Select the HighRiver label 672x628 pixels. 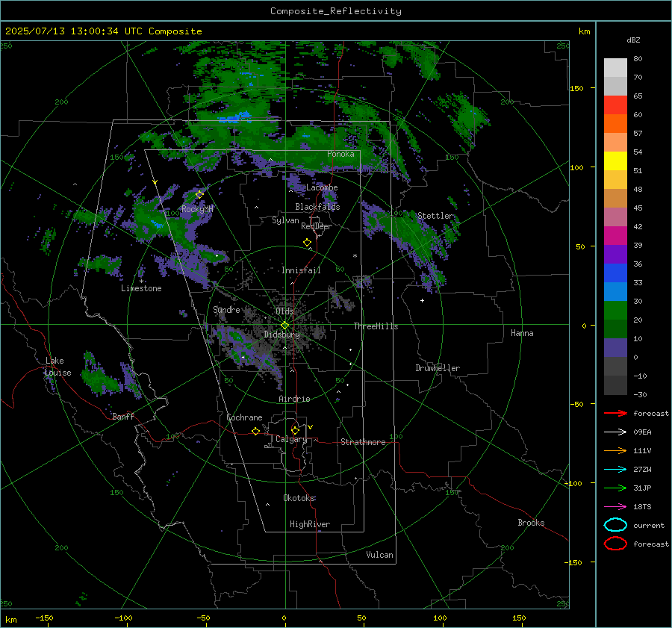[x=310, y=524]
